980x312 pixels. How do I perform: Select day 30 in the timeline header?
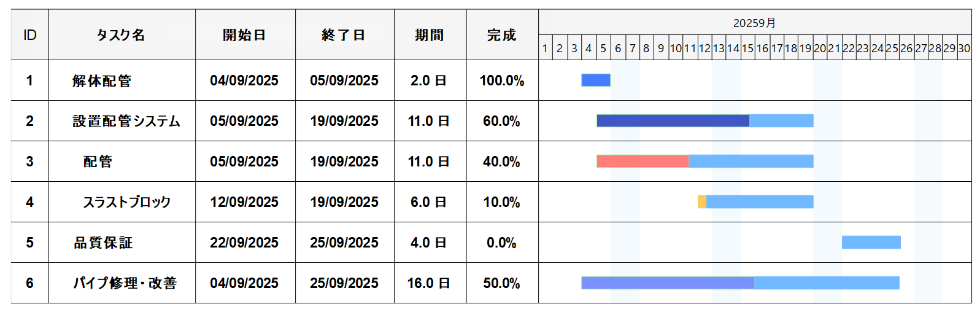click(x=964, y=48)
